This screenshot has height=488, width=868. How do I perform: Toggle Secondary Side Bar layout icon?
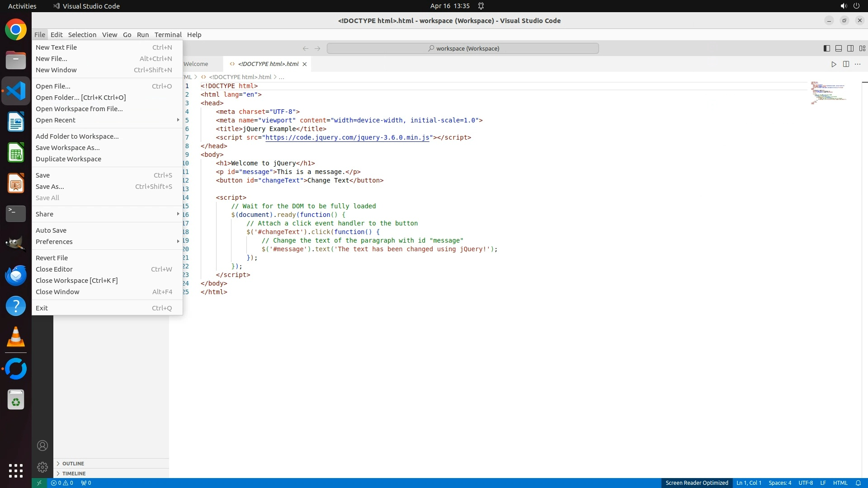pos(850,48)
